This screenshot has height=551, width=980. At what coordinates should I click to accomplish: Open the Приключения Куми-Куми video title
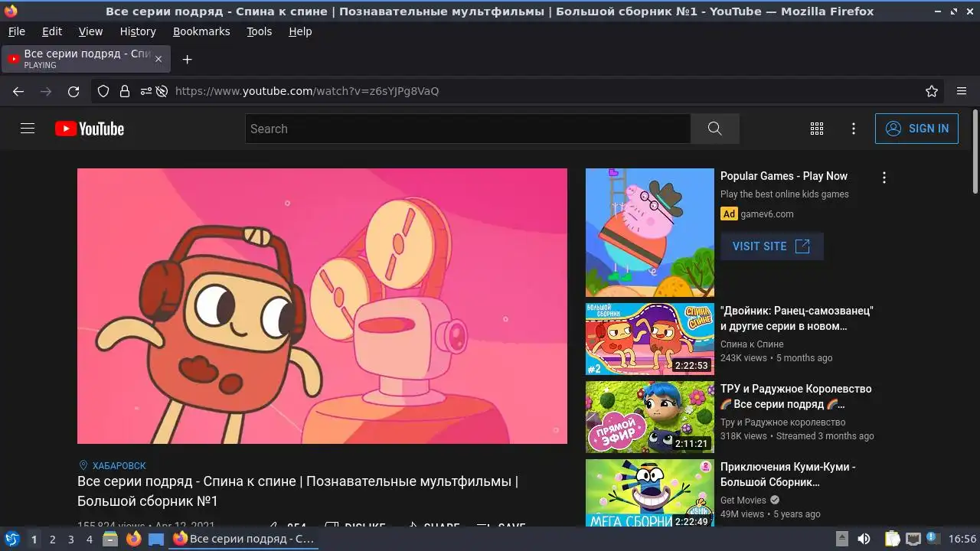click(788, 474)
